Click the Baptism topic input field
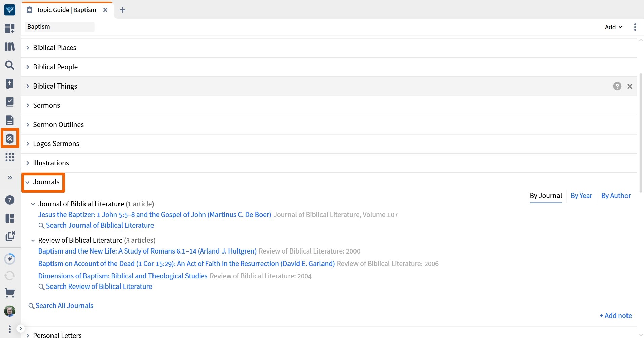Image resolution: width=644 pixels, height=338 pixels. pos(60,27)
